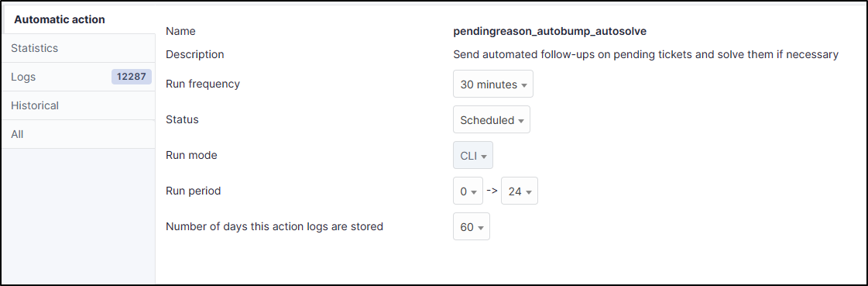Viewport: 868px width, 286px height.
Task: Open run period end dropdown showing 24
Action: click(520, 191)
